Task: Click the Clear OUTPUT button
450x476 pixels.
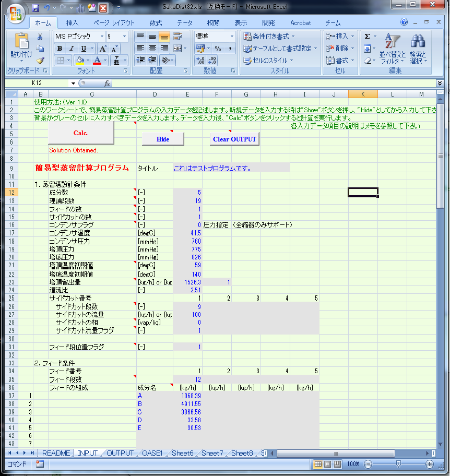Action: click(234, 139)
